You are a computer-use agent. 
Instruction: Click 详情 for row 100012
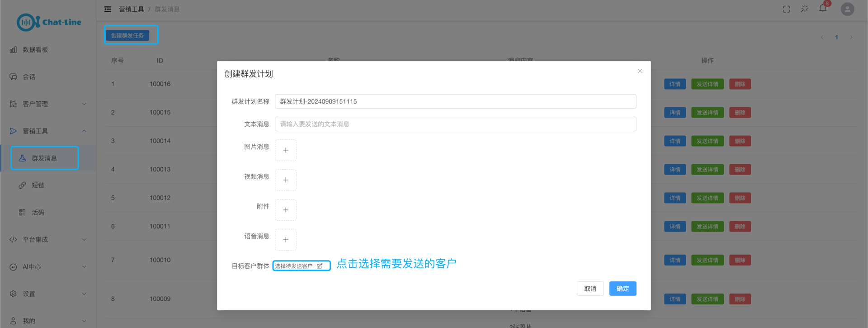pyautogui.click(x=675, y=198)
